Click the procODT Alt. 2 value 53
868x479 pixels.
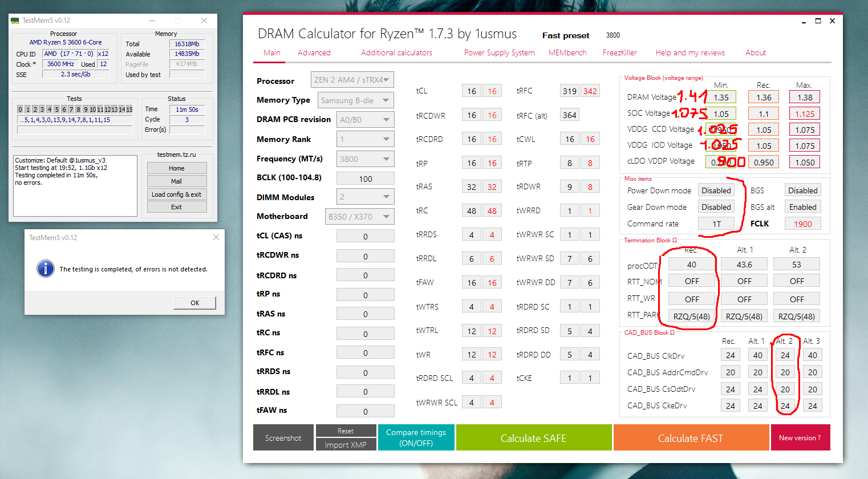pos(797,265)
